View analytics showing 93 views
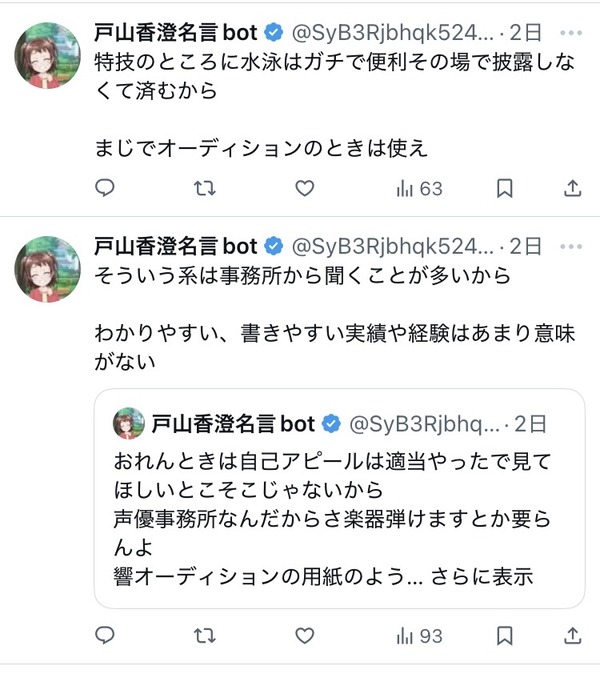600x674 pixels. [x=419, y=636]
